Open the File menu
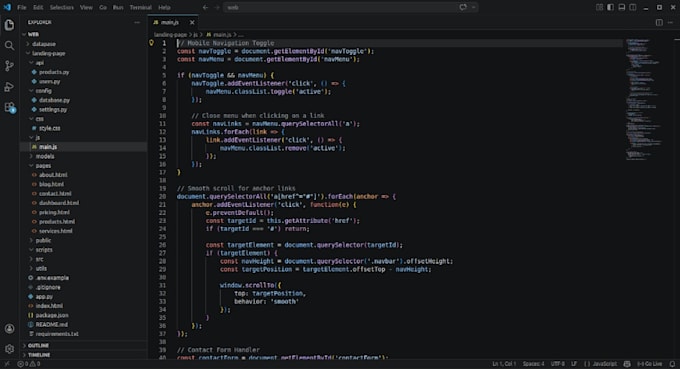Screen dimensions: 680x369 click(22, 7)
